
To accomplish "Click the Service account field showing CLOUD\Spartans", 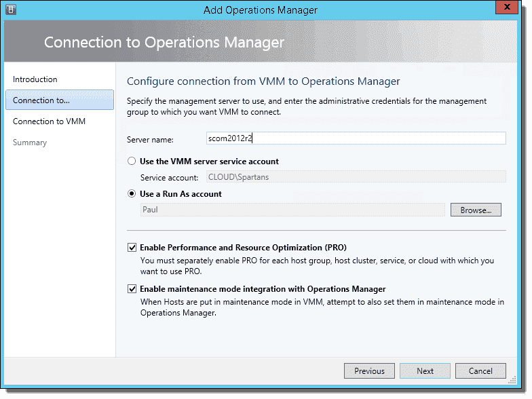I will tap(356, 176).
